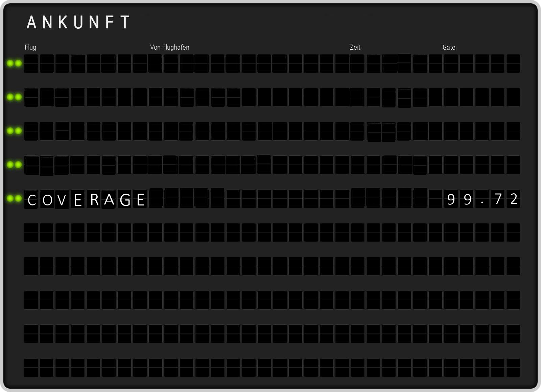Click the fourth row's green indicator lights
Viewport: 541px width, 392px height.
(x=14, y=165)
